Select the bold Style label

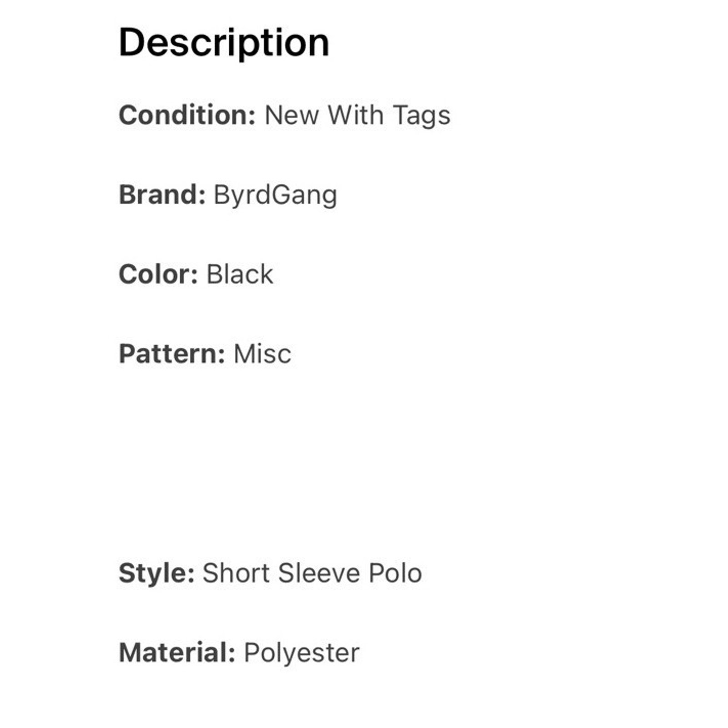tap(157, 574)
